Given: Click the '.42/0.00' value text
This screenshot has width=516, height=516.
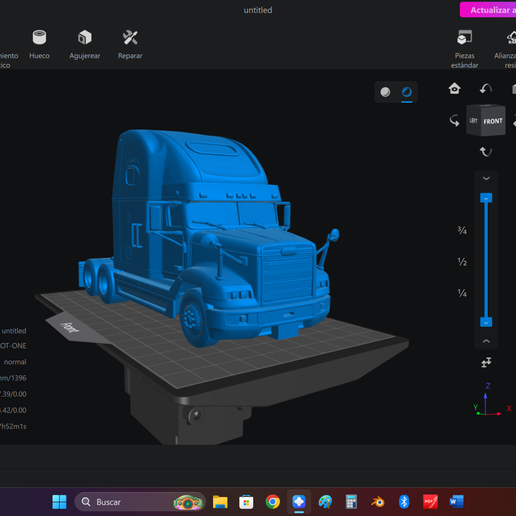Looking at the screenshot, I should point(13,410).
